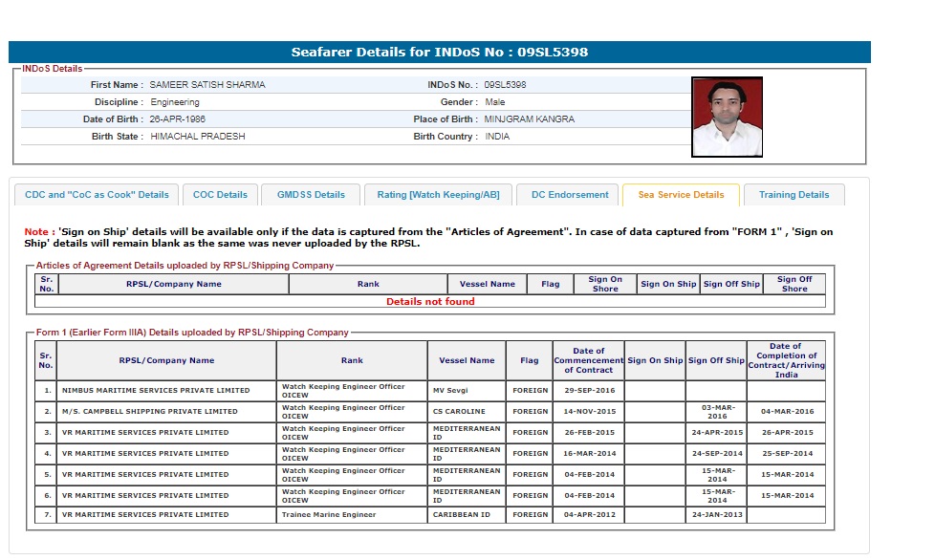The image size is (935, 560).
Task: Click the MV Sevgi vessel name cell
Action: pos(467,391)
